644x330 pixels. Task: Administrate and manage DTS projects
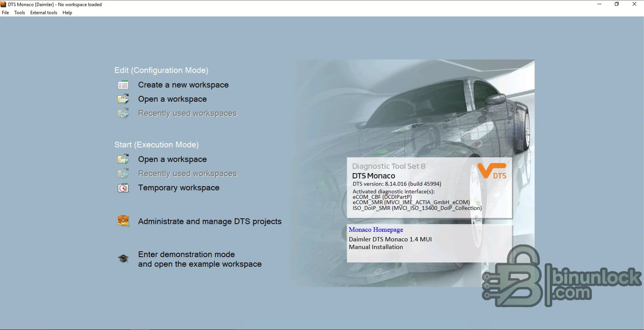(210, 221)
